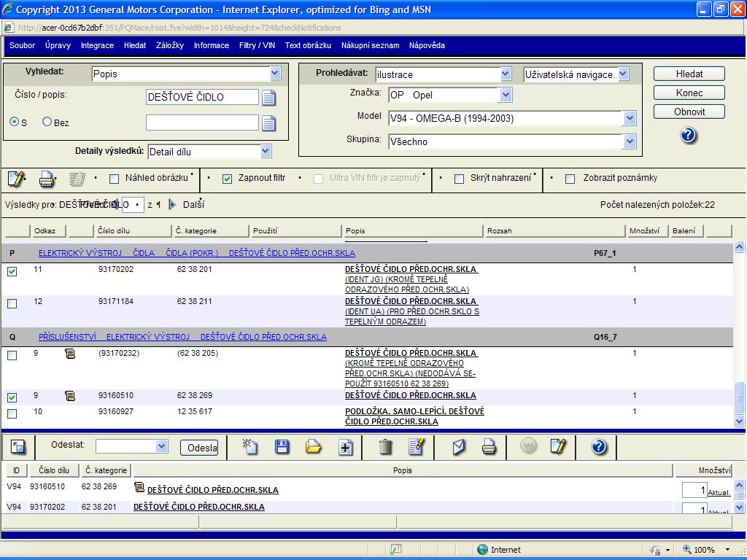Click the printer icon in the results toolbar

point(47,179)
